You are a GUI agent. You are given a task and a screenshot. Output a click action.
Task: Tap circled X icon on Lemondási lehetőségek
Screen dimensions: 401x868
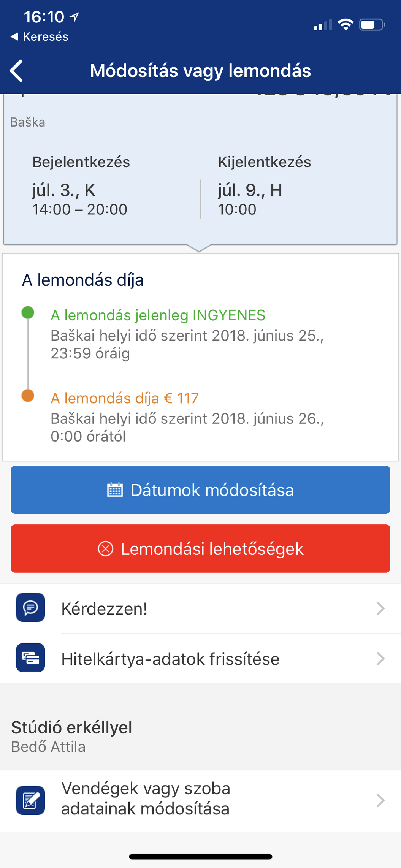pyautogui.click(x=106, y=549)
